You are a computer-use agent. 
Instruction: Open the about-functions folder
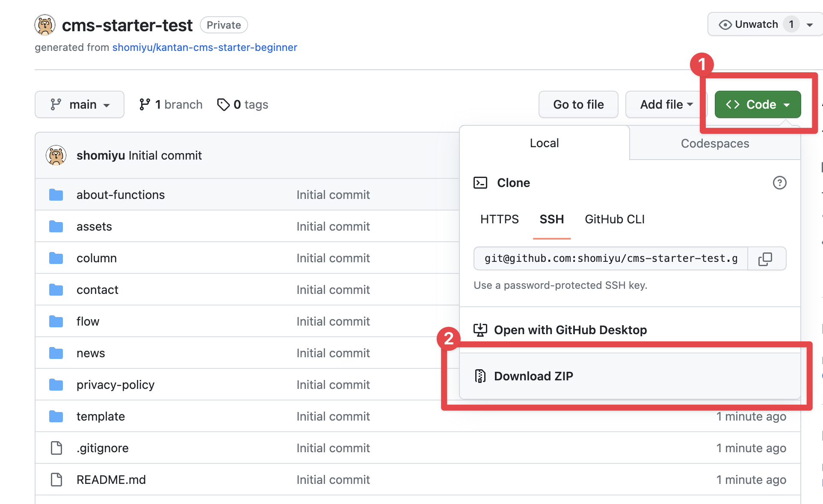pos(121,195)
